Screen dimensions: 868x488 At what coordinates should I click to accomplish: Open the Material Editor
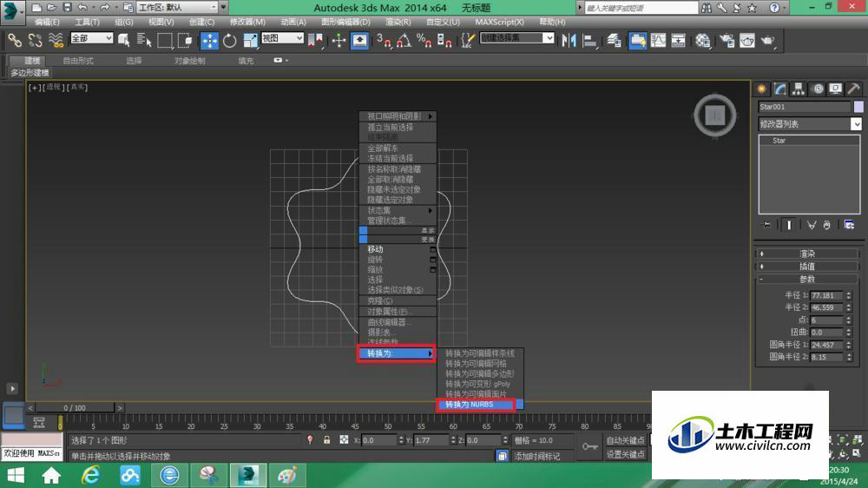(702, 41)
